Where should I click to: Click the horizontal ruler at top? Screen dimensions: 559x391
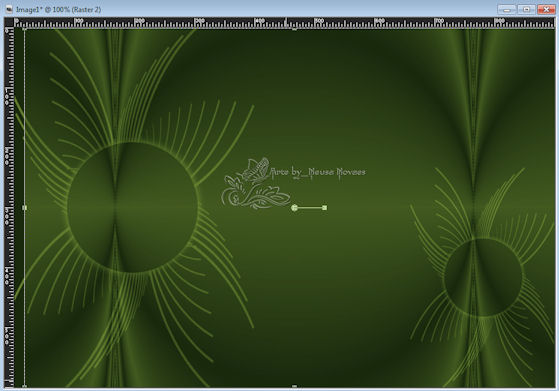[284, 23]
